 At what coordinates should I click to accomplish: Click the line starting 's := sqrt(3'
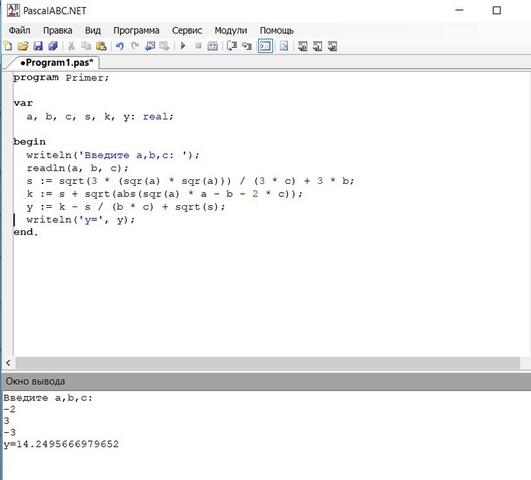click(190, 181)
